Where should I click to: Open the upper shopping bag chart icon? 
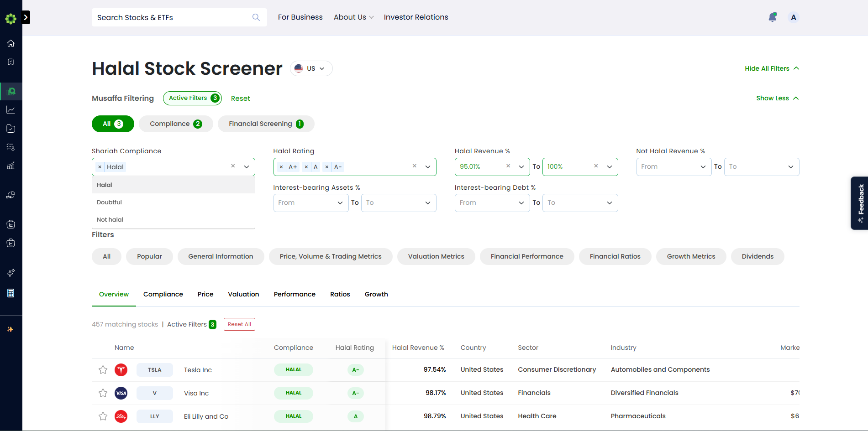click(11, 224)
